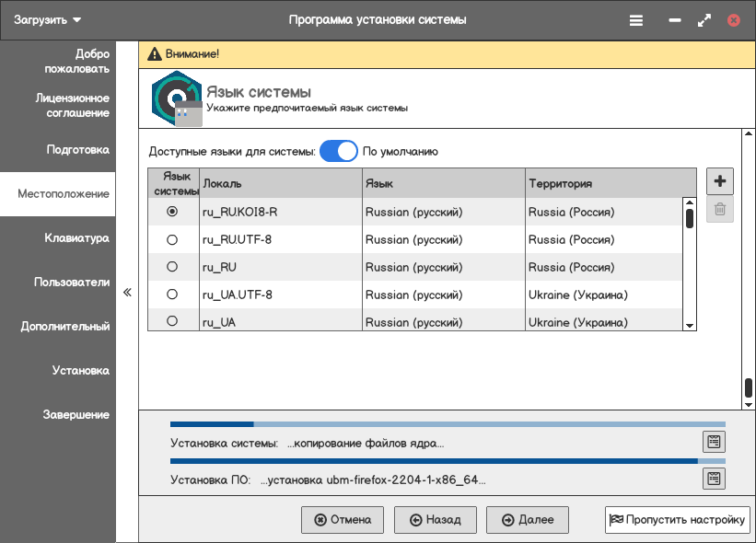Screen dimensions: 756x543
Task: Open the system installation log icon
Action: coord(713,442)
